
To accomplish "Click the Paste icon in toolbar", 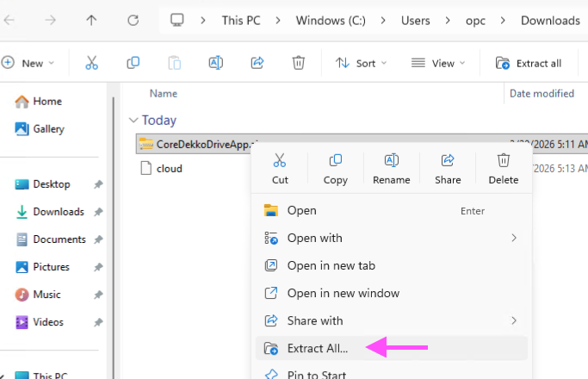I will [175, 63].
